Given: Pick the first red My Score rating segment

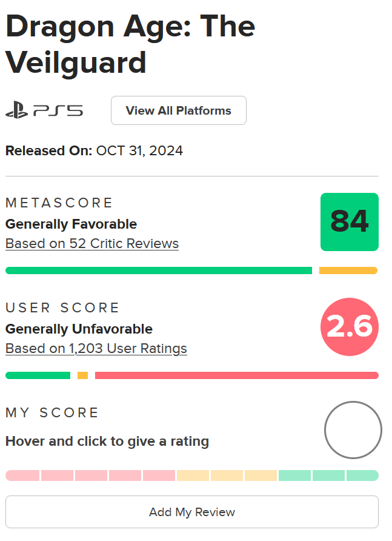Looking at the screenshot, I should click(x=22, y=475).
